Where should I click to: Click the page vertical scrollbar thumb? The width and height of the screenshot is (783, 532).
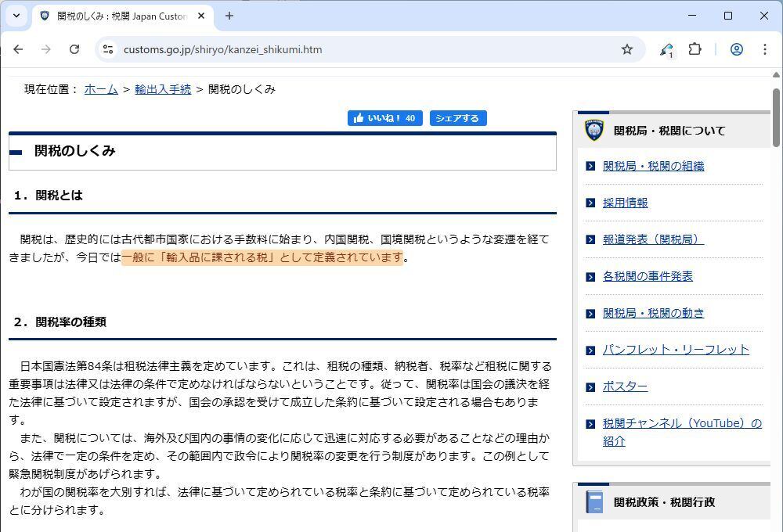tap(776, 118)
